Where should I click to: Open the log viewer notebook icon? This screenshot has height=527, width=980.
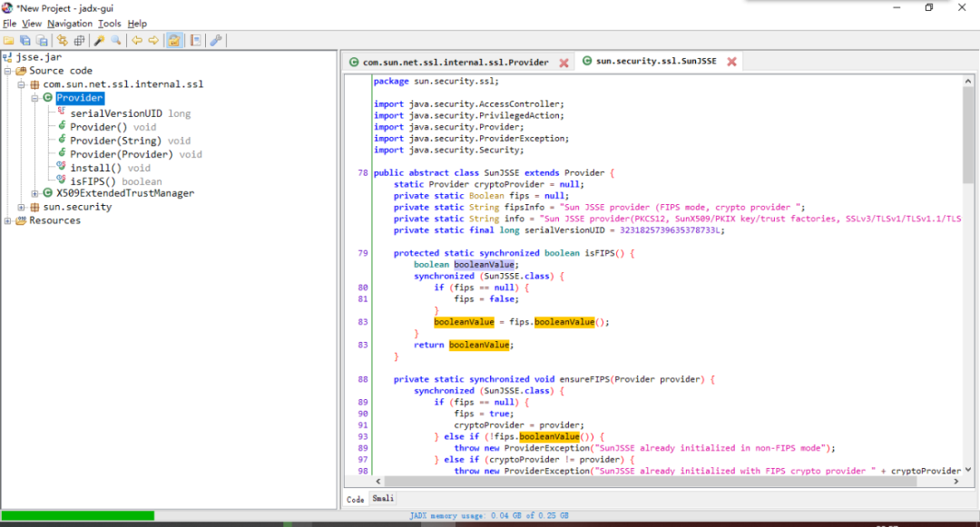[196, 41]
